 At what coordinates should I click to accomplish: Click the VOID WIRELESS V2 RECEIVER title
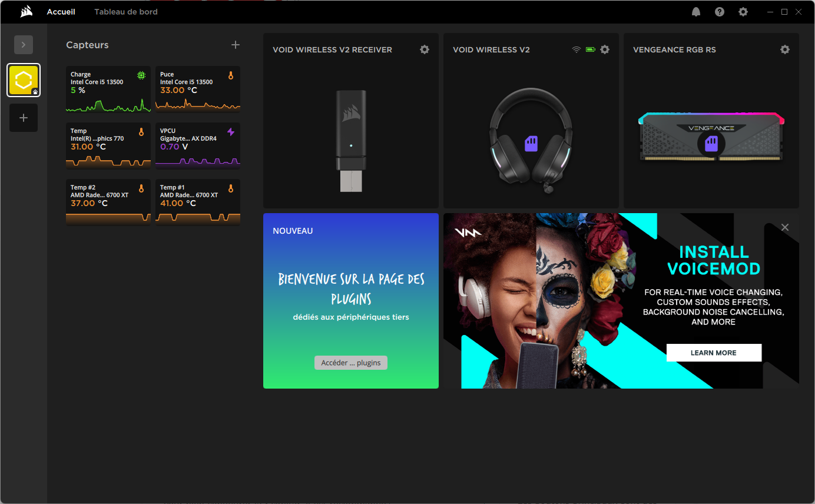point(332,49)
